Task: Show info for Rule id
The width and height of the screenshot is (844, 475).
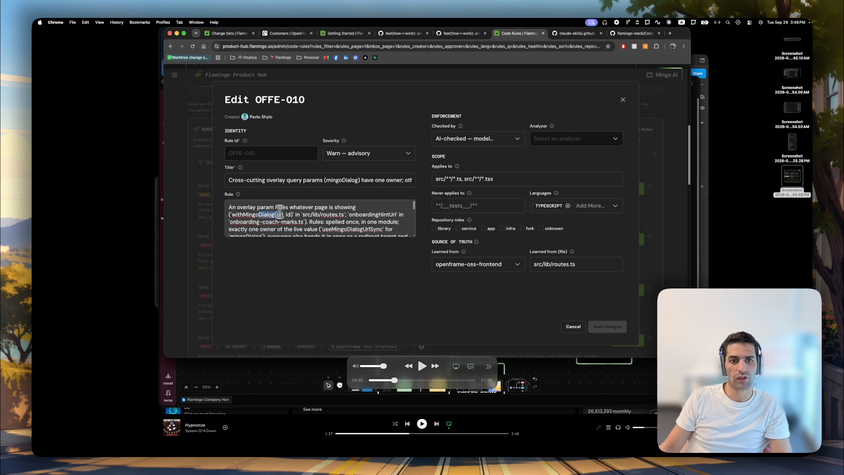Action: [245, 141]
